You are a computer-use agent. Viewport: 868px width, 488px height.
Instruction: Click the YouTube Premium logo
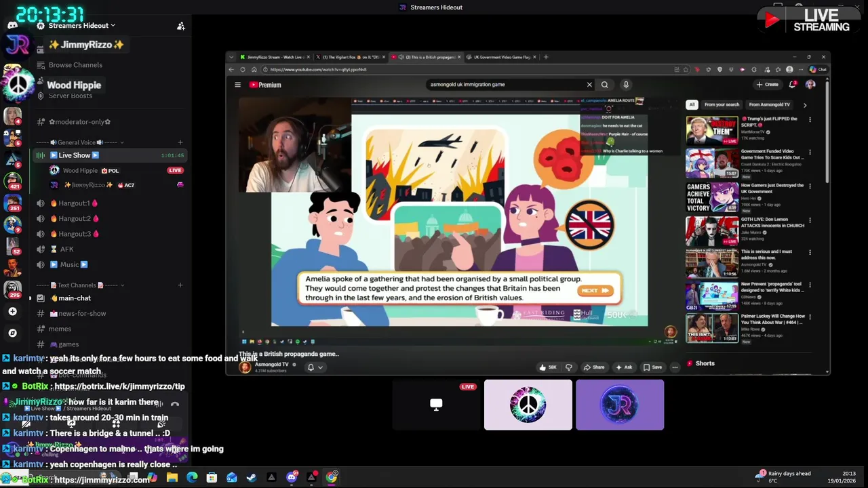pyautogui.click(x=265, y=85)
